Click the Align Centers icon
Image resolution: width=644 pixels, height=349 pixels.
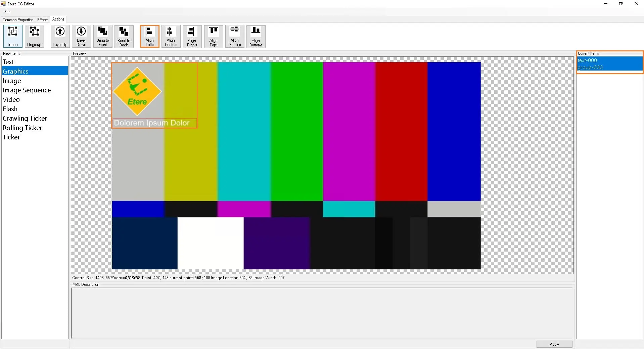pos(171,36)
